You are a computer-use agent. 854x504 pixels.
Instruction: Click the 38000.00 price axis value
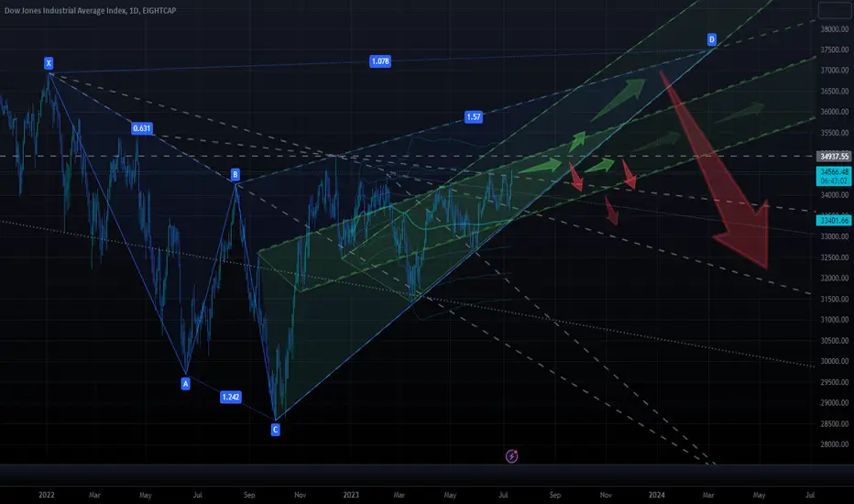click(x=835, y=29)
